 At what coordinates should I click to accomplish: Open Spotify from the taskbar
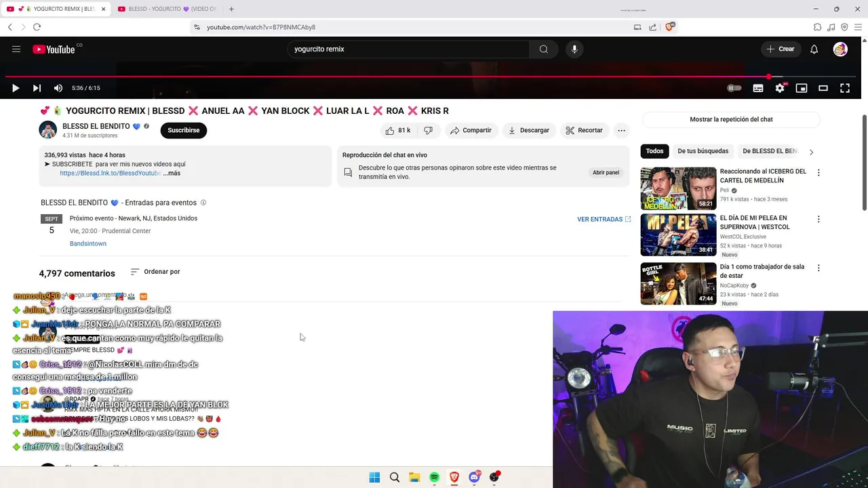click(434, 477)
